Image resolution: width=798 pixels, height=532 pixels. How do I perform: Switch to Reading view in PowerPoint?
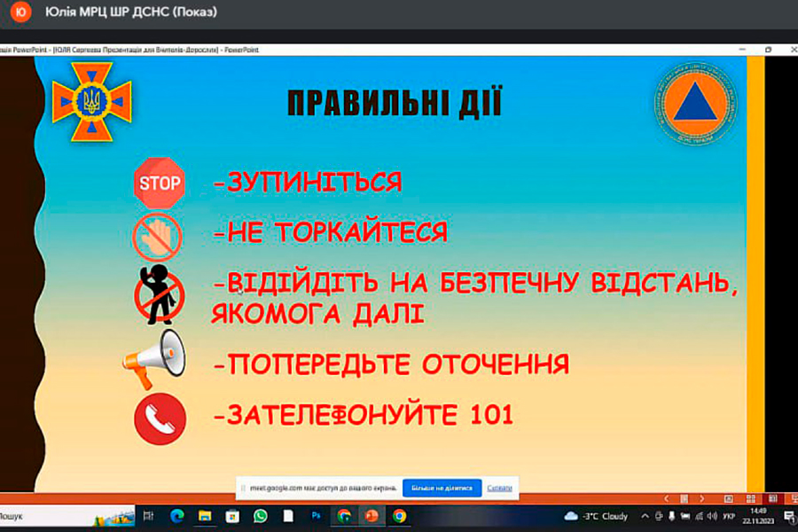coord(773,498)
